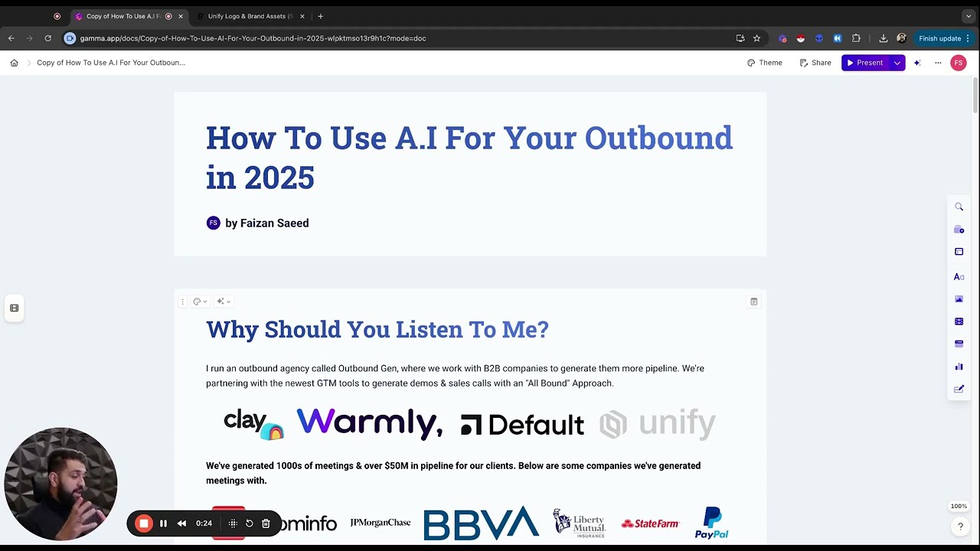The image size is (980, 551).
Task: Click the page vertical scrollbar
Action: [x=975, y=96]
